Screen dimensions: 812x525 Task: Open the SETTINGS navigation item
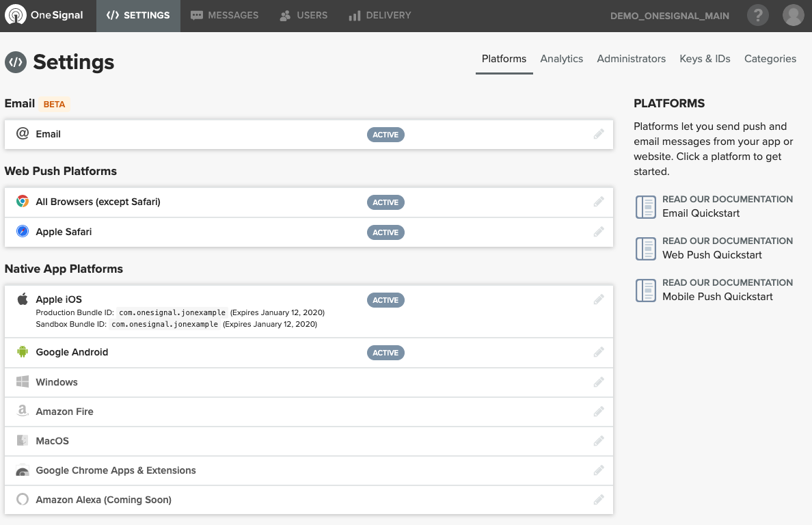[138, 16]
